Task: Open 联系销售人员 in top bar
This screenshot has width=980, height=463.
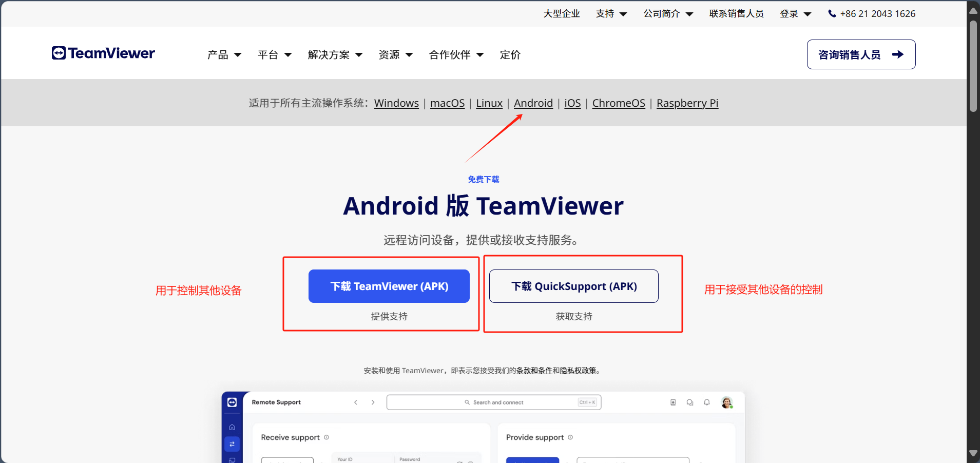Action: click(737, 14)
